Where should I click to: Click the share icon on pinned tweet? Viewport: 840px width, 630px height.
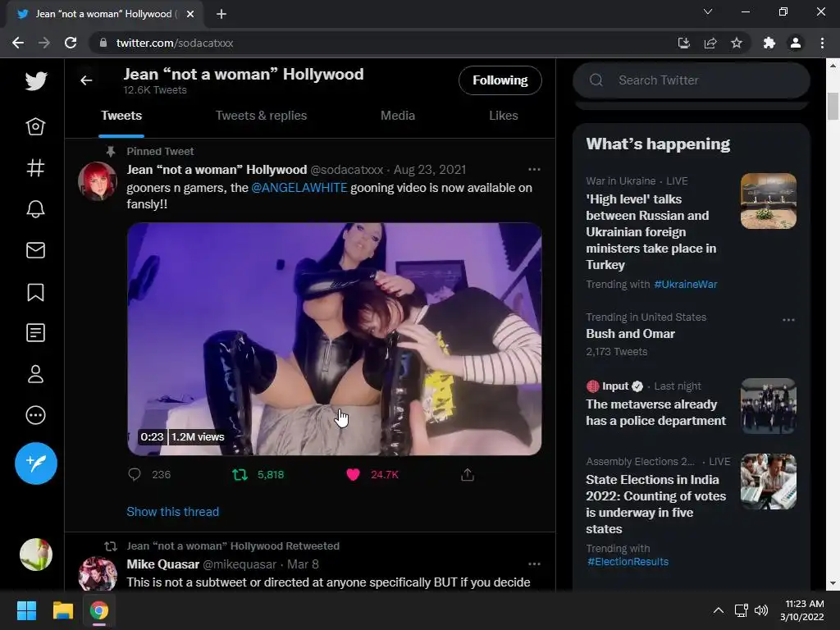click(x=467, y=475)
